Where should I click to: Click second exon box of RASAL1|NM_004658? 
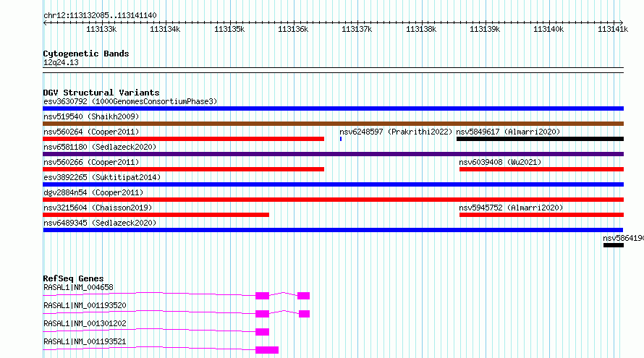[303, 296]
